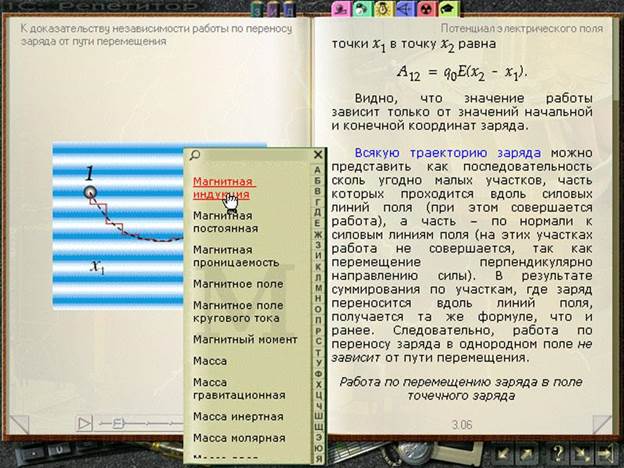Click the down-right diagonal arrow icon

point(581,453)
